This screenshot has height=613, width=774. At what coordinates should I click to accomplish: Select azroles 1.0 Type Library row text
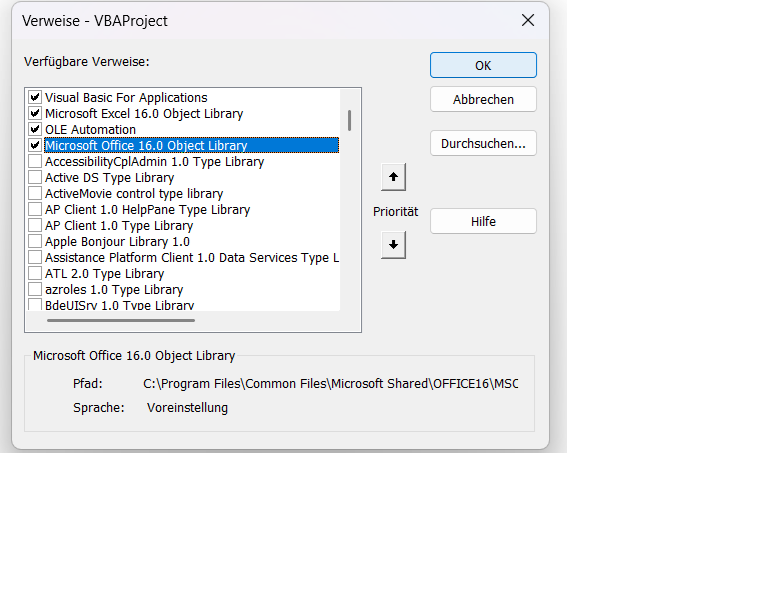(114, 289)
